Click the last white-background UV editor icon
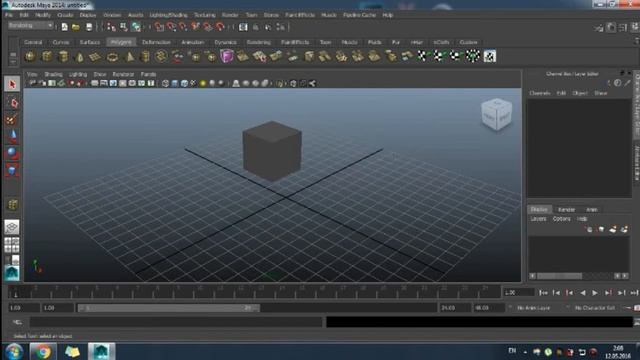Screen dimensions: 640x360 coord(489,56)
